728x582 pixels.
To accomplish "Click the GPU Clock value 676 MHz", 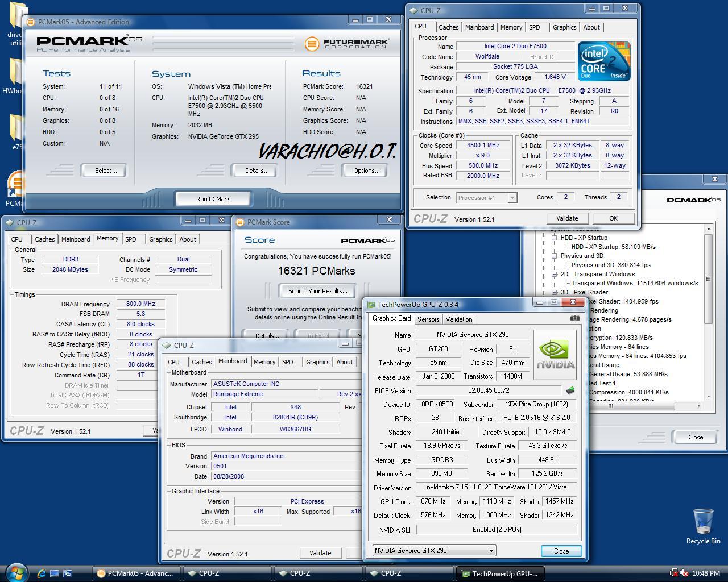I will click(433, 501).
